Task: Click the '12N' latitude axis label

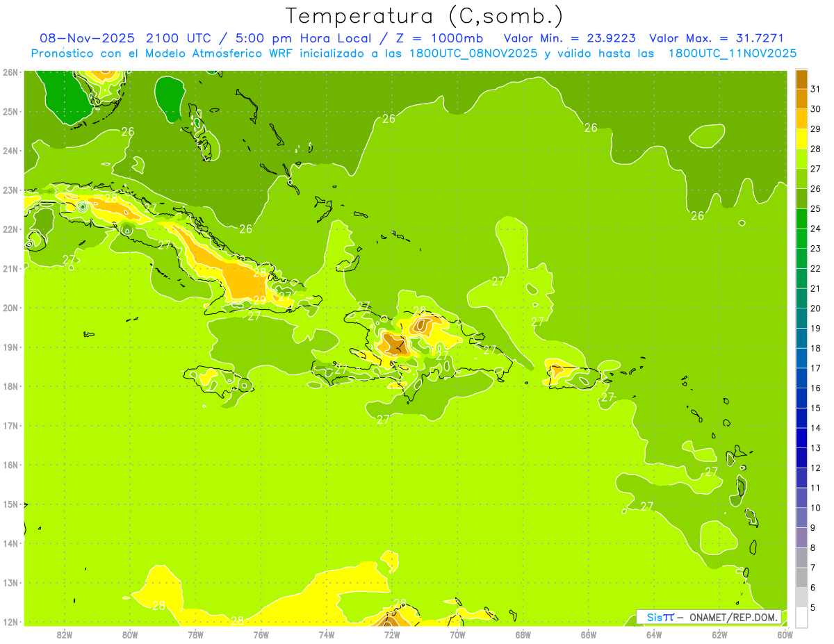Action: click(x=10, y=622)
